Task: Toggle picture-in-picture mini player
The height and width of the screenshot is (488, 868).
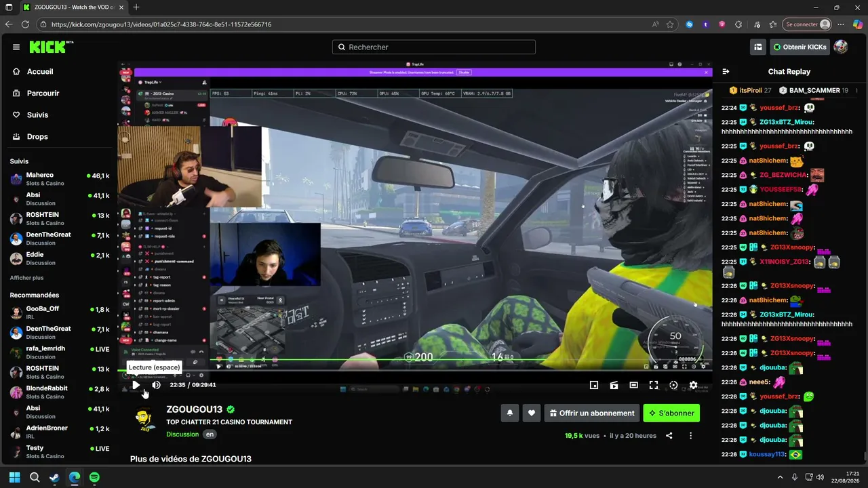Action: [594, 385]
